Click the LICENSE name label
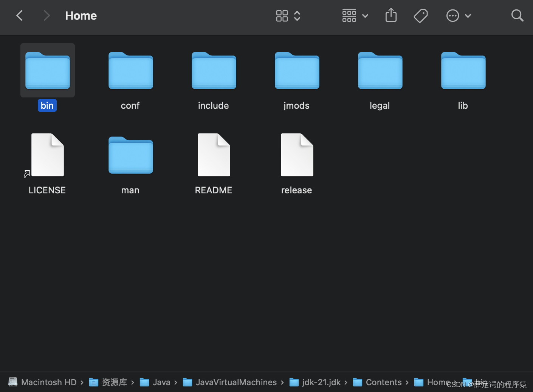The width and height of the screenshot is (533, 392). 47,190
